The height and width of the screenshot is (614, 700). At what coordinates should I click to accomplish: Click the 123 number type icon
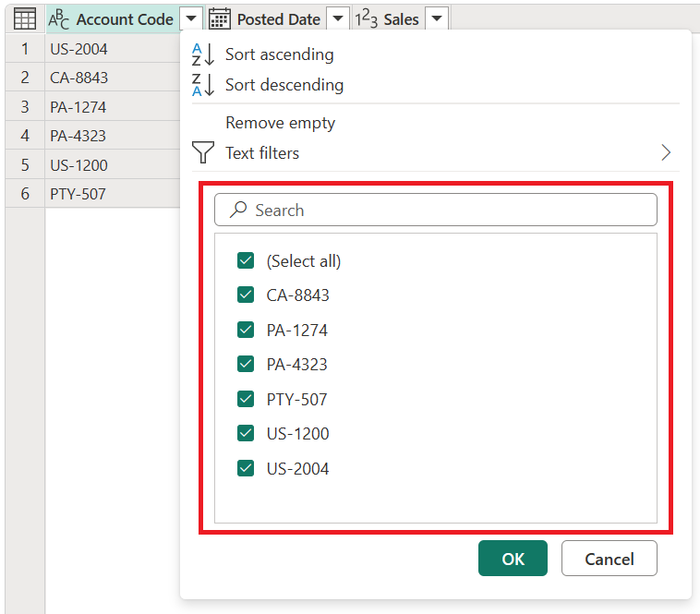(x=367, y=19)
